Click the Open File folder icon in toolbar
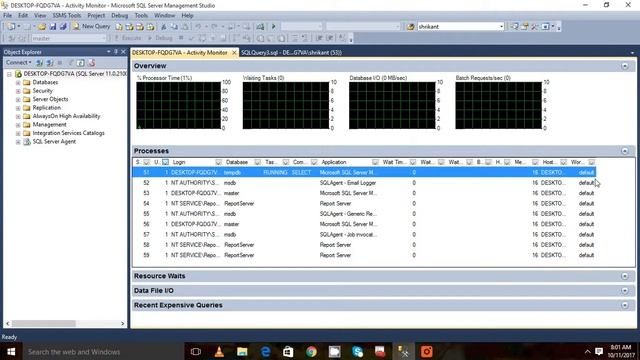This screenshot has width=640, height=360. pos(42,27)
